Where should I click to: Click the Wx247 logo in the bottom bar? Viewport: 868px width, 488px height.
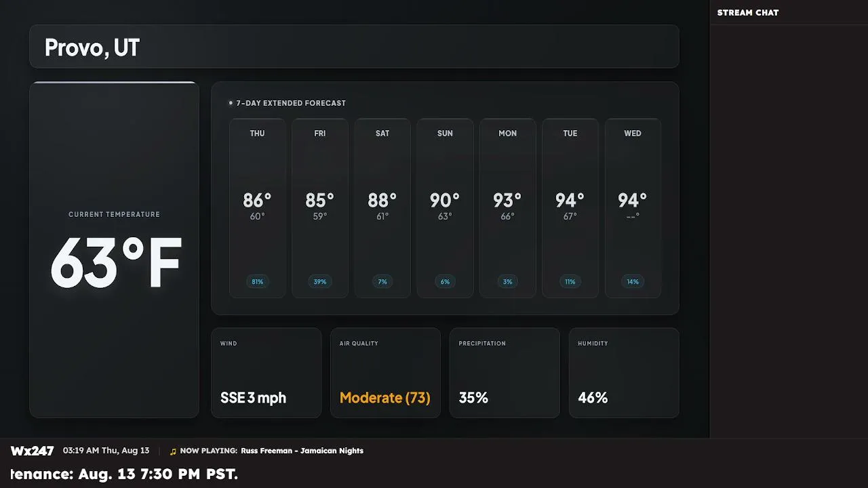tap(32, 451)
